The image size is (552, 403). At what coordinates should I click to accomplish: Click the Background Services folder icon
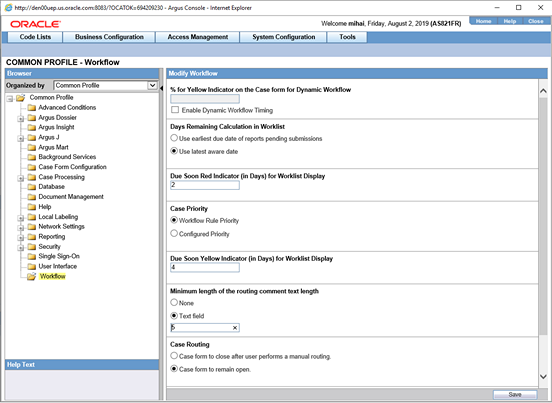(x=32, y=157)
